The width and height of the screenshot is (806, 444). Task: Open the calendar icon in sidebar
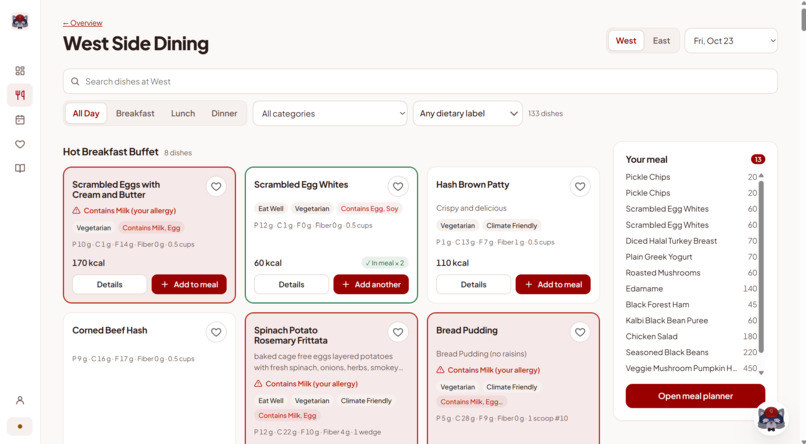[20, 120]
